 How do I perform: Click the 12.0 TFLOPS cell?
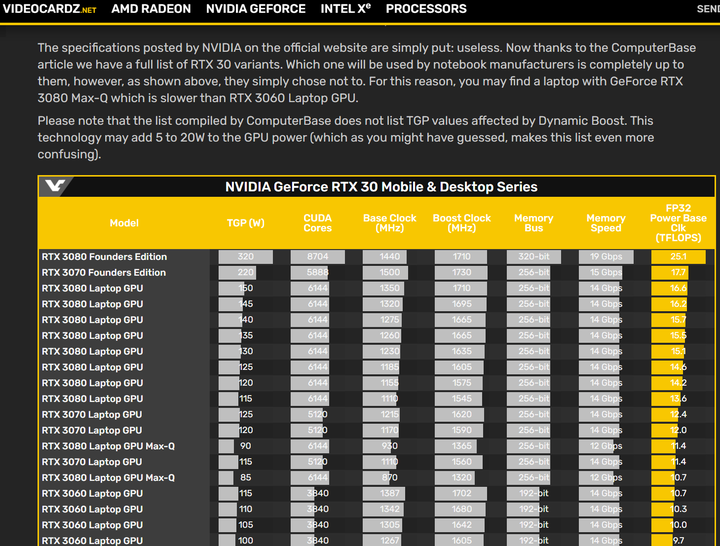(678, 430)
